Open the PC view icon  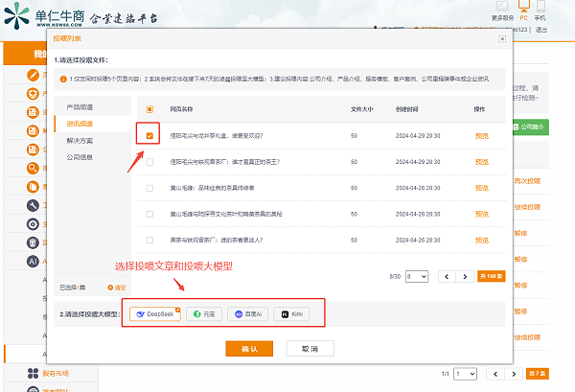click(523, 7)
